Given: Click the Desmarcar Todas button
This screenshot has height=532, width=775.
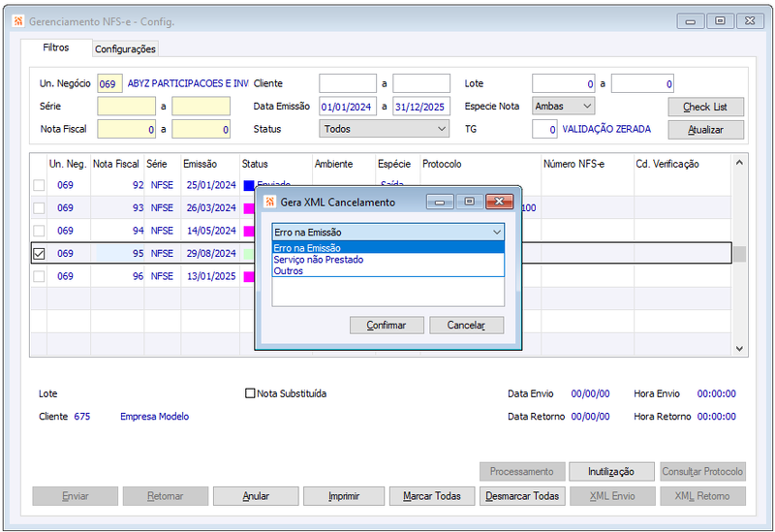Looking at the screenshot, I should (522, 496).
